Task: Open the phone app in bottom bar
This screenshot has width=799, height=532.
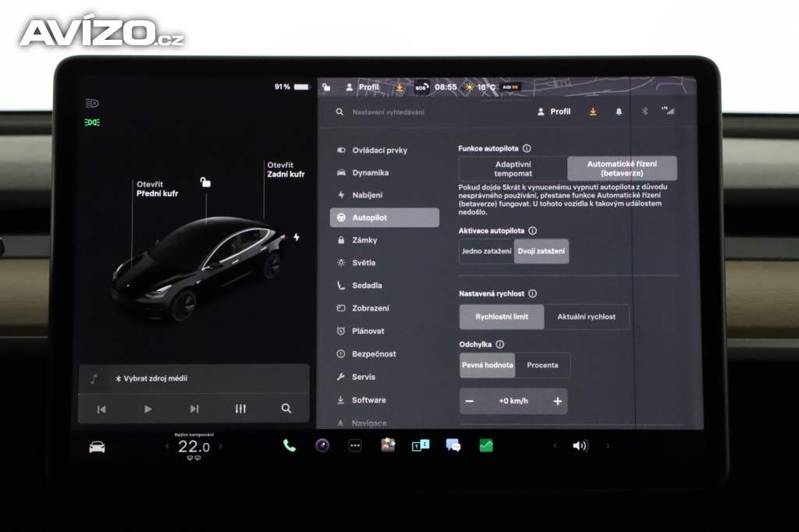Action: tap(289, 445)
